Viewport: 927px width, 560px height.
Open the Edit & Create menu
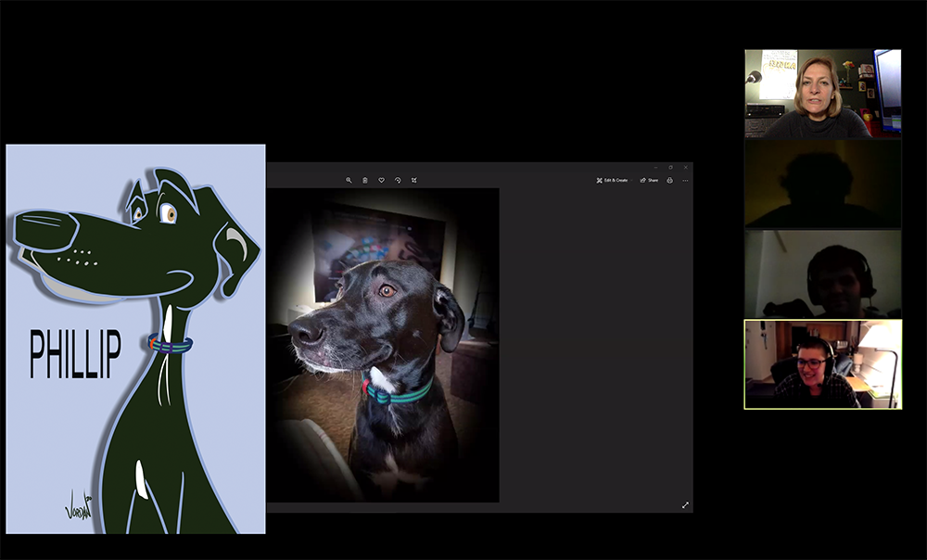[612, 180]
